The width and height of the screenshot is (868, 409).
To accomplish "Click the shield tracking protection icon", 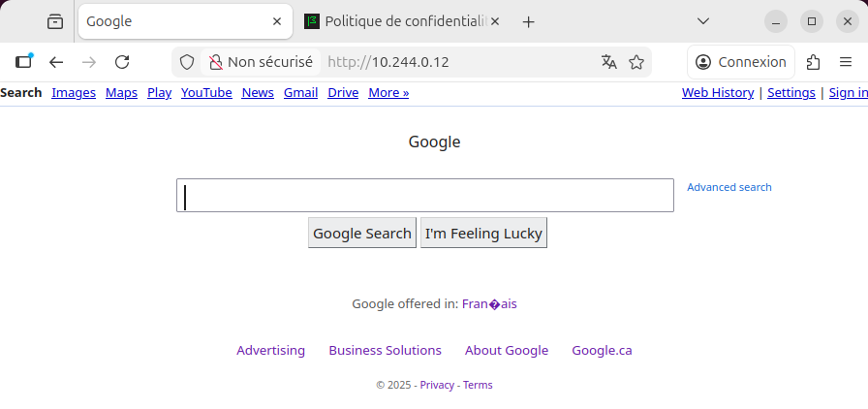I will pyautogui.click(x=187, y=62).
